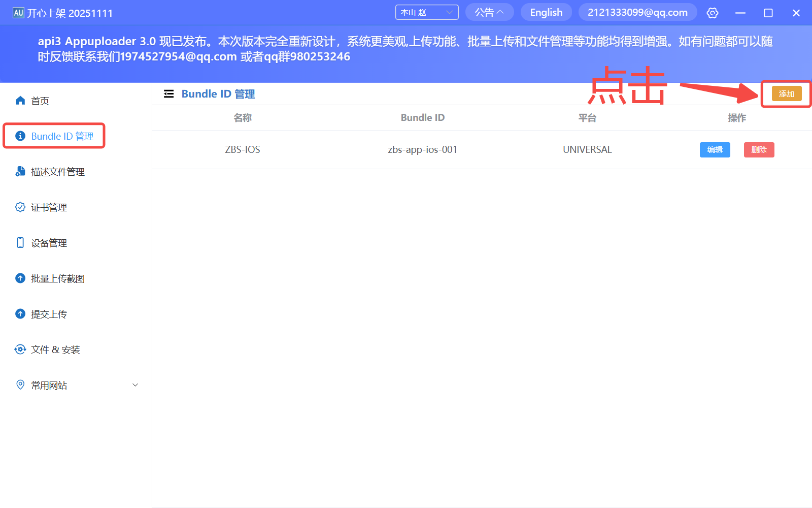Select the 描述文件管理 sidebar icon
The height and width of the screenshot is (508, 812).
pos(20,171)
